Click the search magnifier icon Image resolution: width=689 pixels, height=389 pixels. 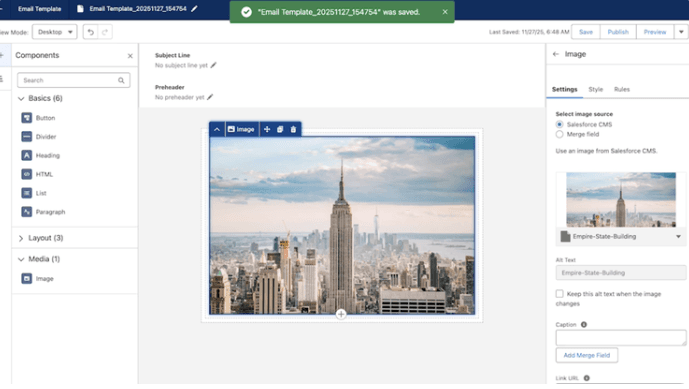click(121, 80)
